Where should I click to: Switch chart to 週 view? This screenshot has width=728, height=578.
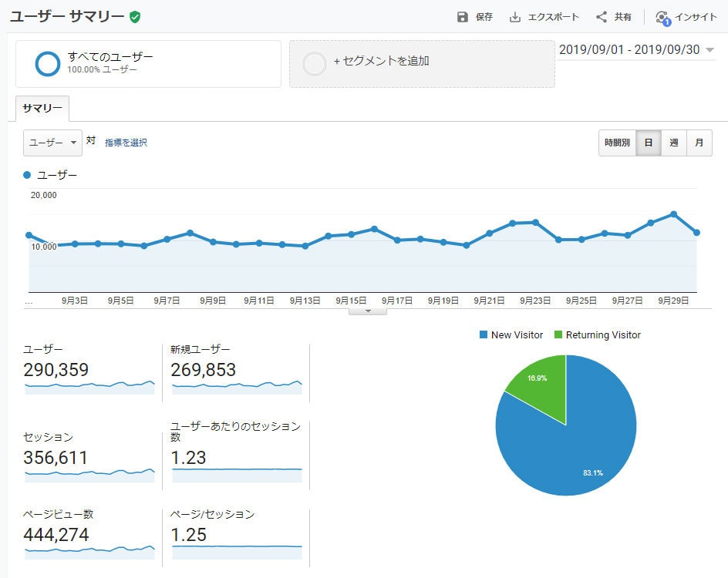click(x=674, y=143)
